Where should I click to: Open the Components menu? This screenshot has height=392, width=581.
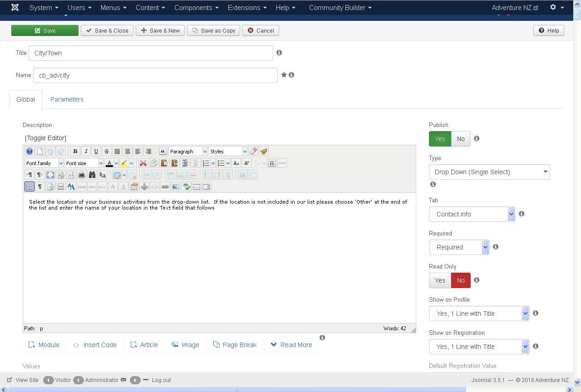(196, 8)
